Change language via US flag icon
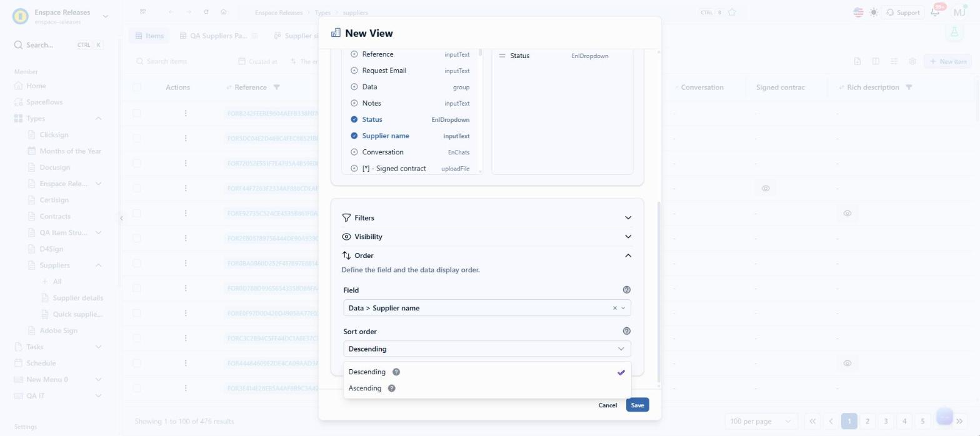The width and height of the screenshot is (980, 436). point(858,12)
